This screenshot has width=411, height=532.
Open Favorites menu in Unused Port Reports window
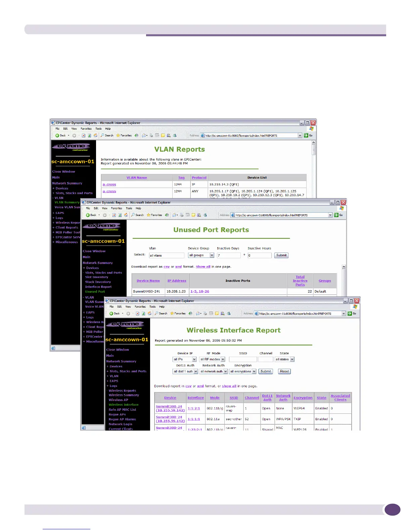pyautogui.click(x=117, y=208)
